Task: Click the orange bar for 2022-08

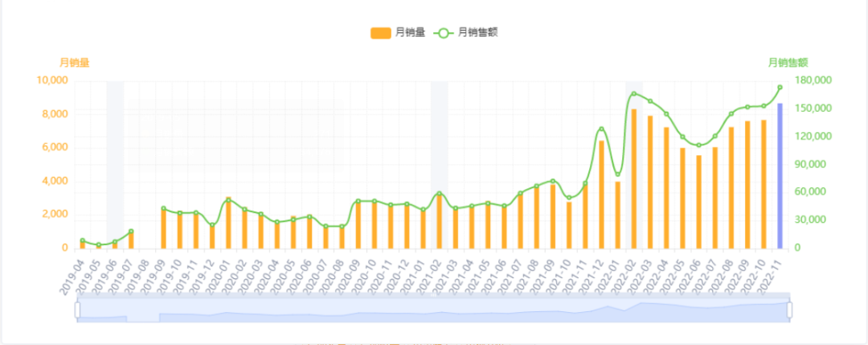Action: tap(731, 187)
